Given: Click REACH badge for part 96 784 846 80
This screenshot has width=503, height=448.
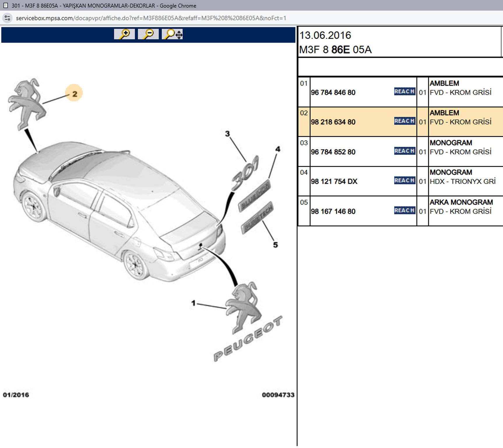Looking at the screenshot, I should (404, 92).
